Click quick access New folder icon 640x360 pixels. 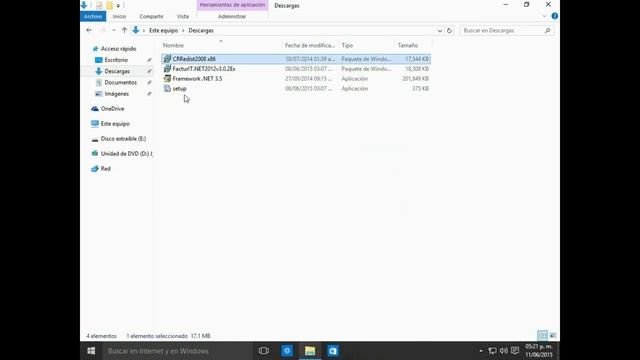[x=109, y=5]
